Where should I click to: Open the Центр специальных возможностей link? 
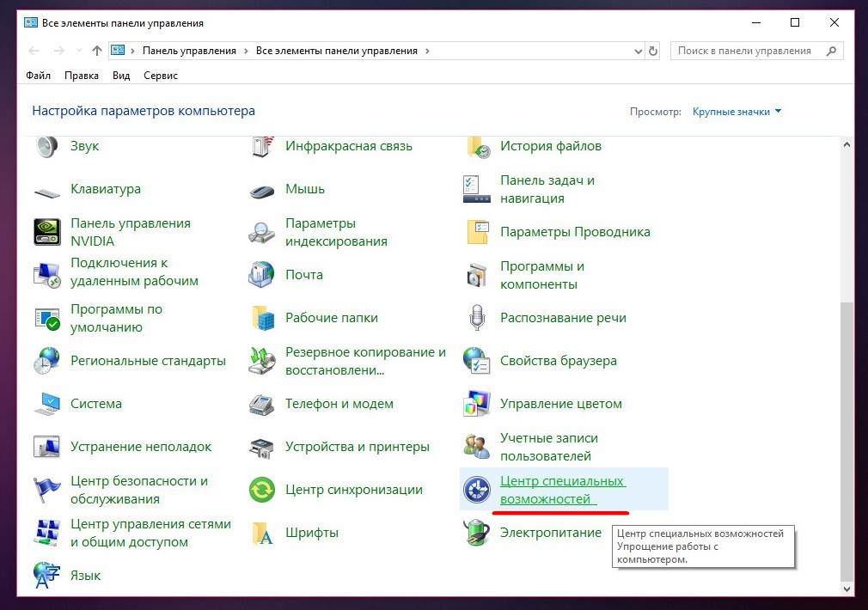(562, 490)
